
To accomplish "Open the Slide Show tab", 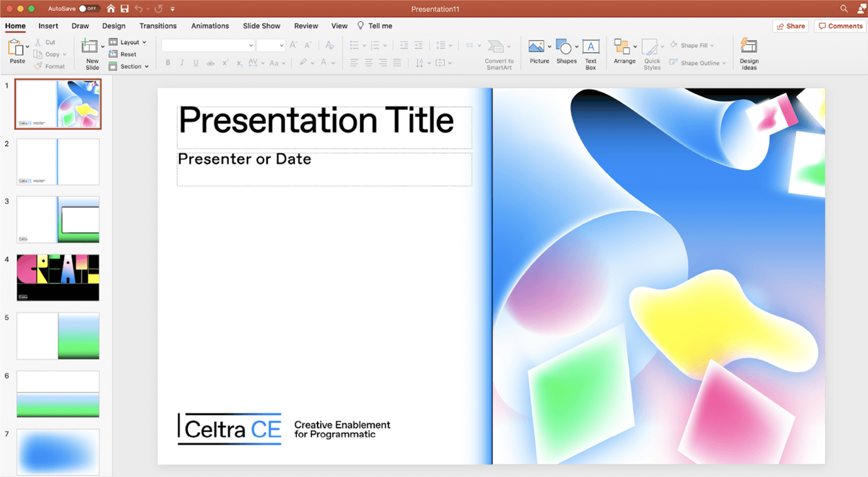I will tap(262, 26).
